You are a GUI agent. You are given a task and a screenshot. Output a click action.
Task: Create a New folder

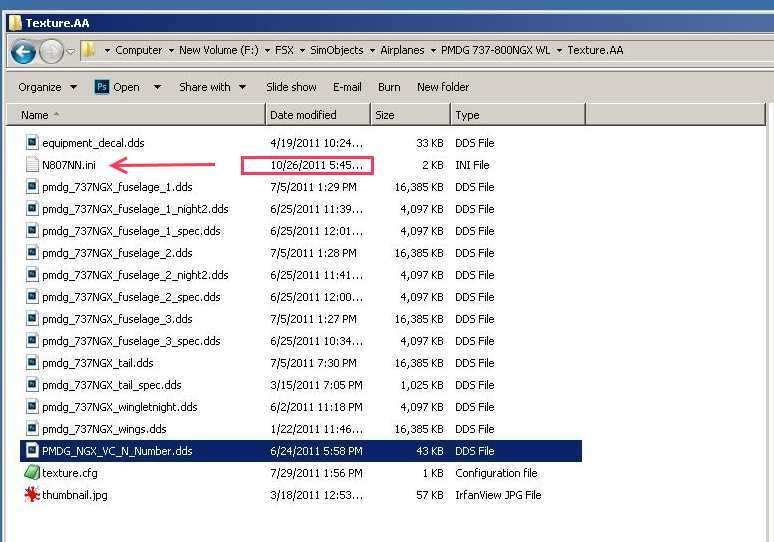click(x=443, y=87)
